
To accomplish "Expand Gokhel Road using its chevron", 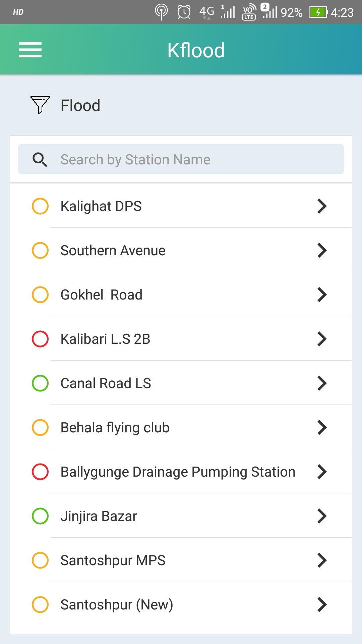I will tap(322, 294).
